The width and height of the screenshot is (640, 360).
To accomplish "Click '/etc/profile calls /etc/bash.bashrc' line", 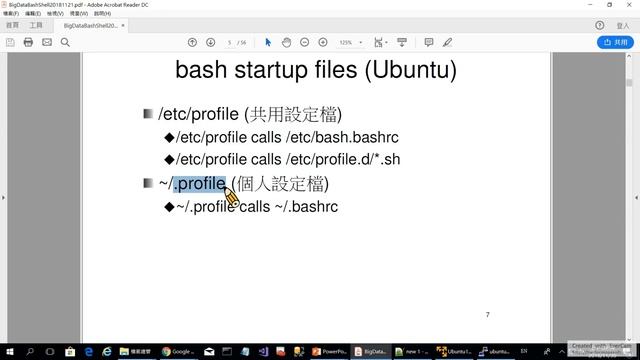I will (x=287, y=137).
